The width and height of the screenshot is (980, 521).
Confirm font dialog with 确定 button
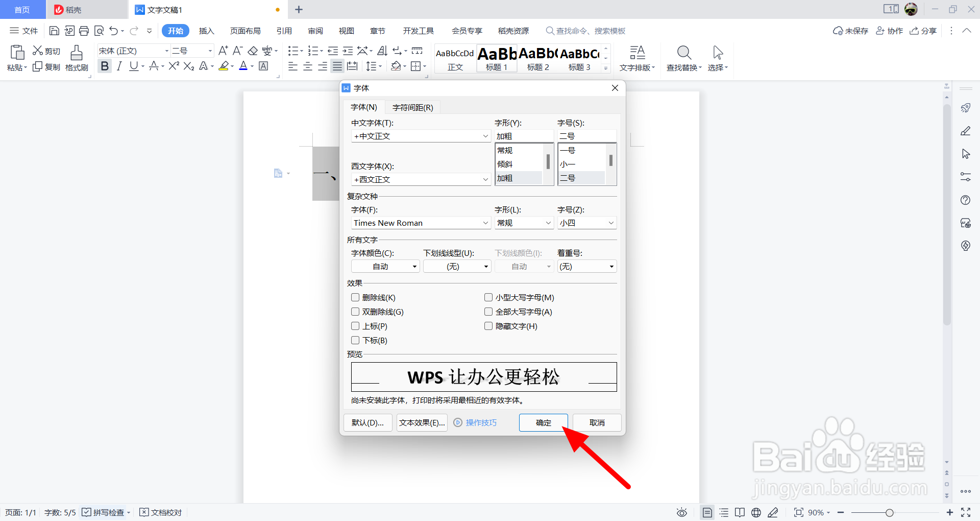pyautogui.click(x=544, y=423)
